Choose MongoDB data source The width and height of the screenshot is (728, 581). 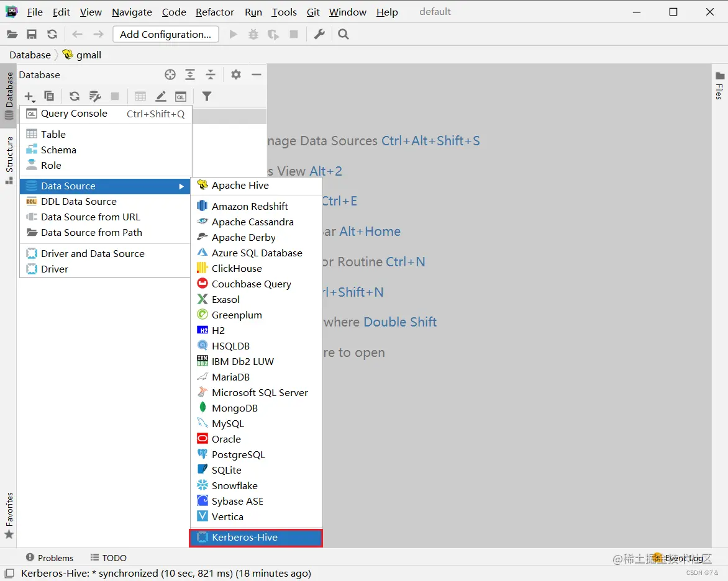[257, 408]
